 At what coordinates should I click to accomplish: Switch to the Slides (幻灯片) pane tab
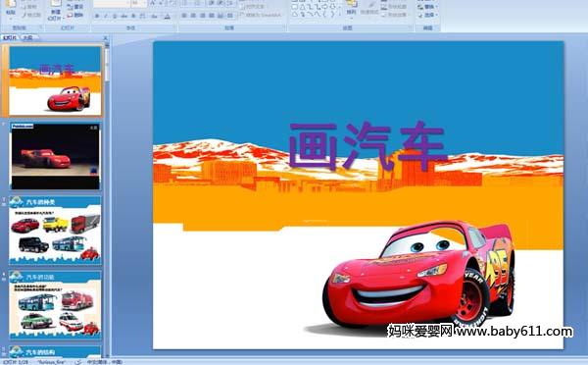click(10, 37)
